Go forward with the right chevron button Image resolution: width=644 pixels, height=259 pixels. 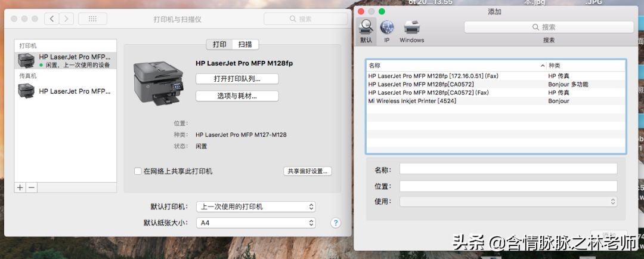click(x=67, y=19)
